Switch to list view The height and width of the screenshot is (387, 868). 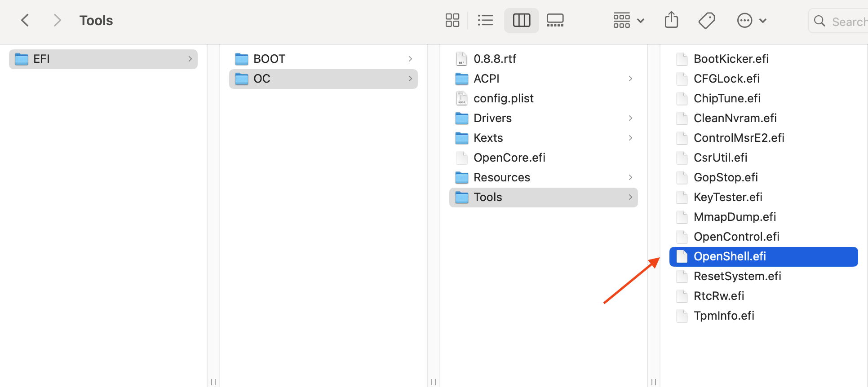click(485, 20)
